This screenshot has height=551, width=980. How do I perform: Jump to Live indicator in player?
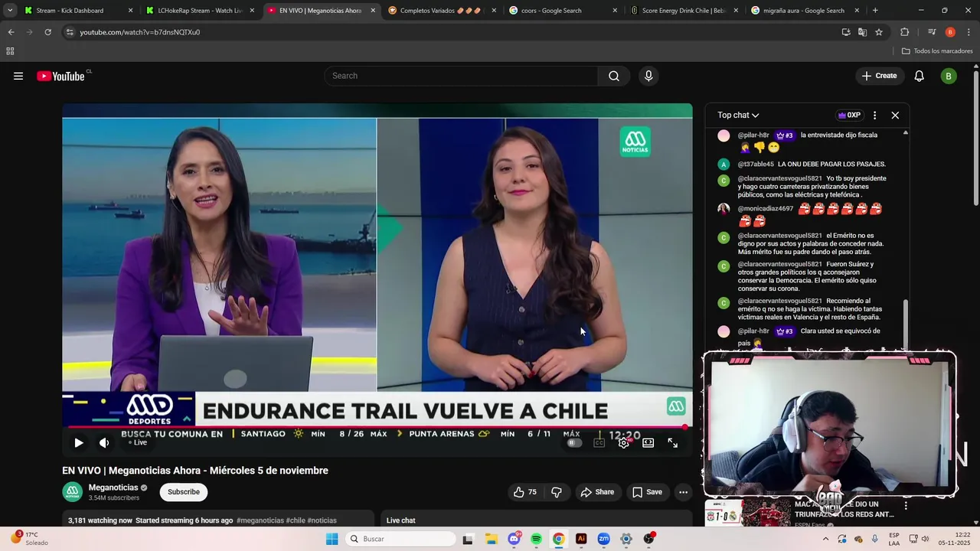(x=138, y=442)
